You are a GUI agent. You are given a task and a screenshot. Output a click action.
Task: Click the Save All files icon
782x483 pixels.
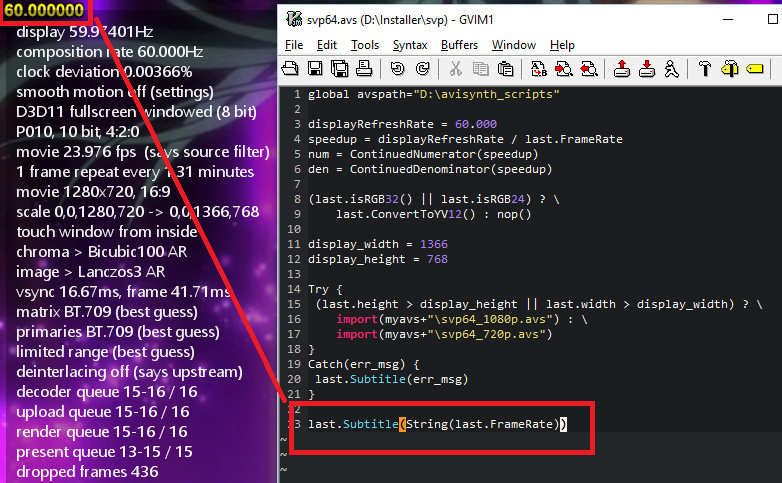point(339,69)
